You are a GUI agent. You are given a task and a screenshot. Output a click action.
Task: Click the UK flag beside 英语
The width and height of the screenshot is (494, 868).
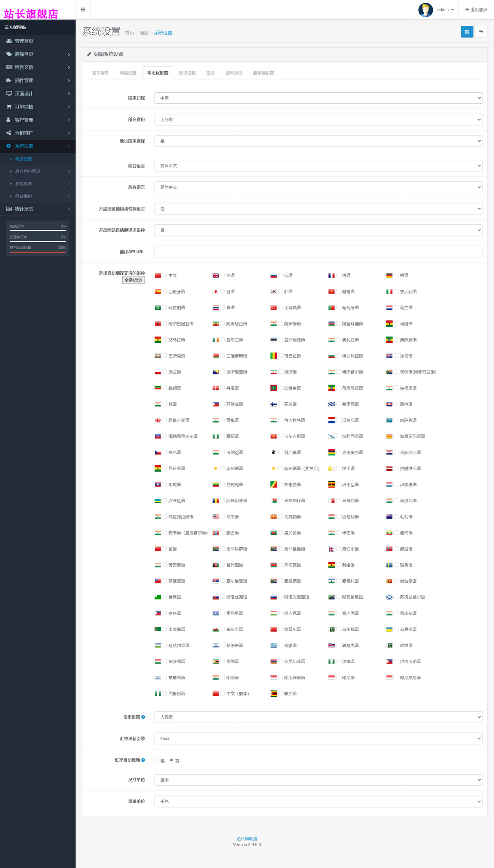216,275
